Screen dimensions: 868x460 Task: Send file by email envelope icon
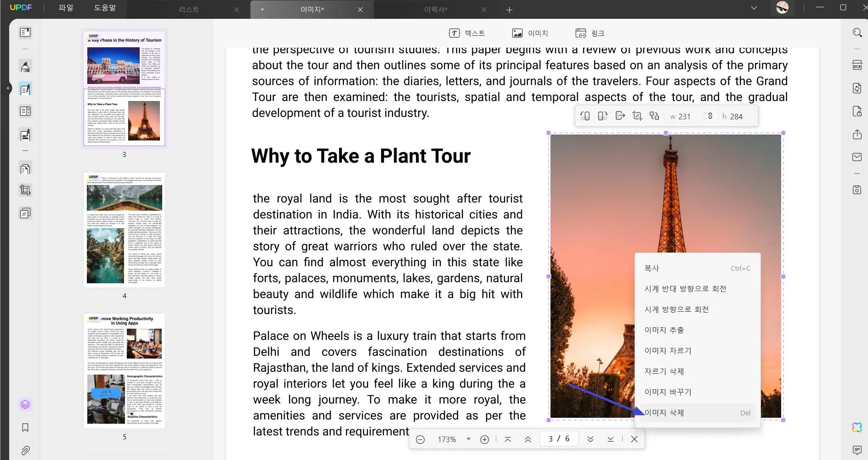857,157
